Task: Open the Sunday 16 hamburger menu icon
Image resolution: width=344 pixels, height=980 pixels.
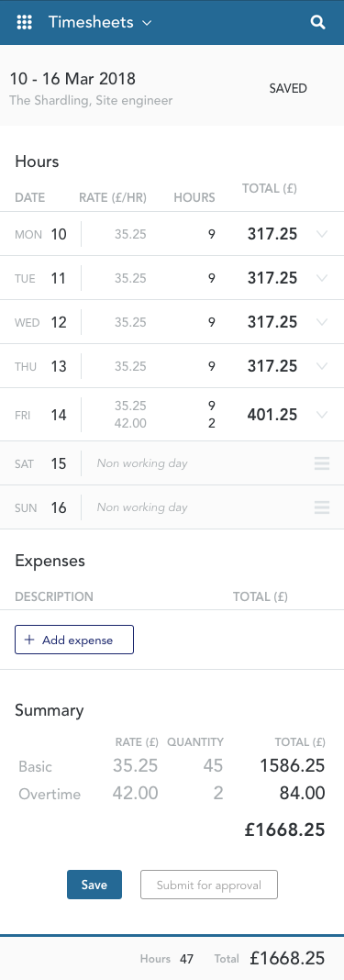Action: 322,507
